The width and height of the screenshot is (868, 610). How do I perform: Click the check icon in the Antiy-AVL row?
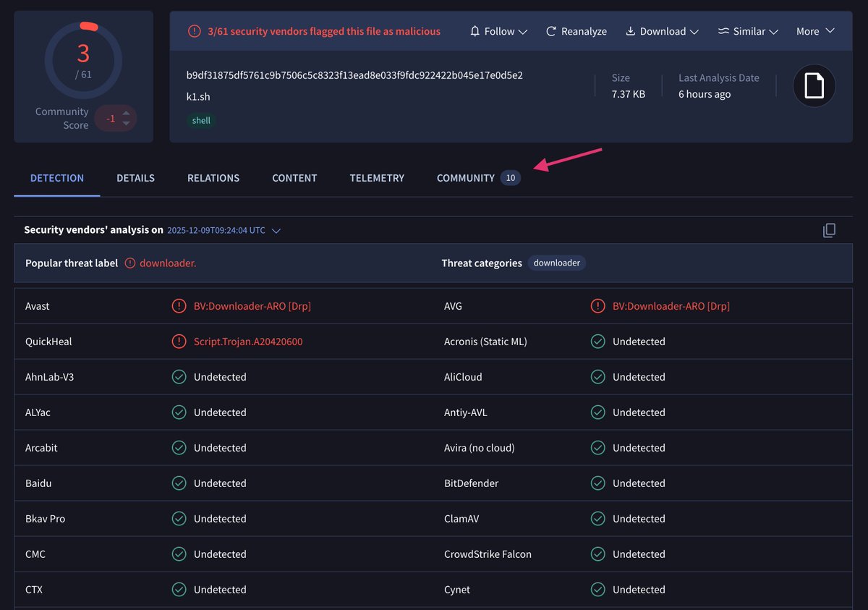(x=597, y=412)
